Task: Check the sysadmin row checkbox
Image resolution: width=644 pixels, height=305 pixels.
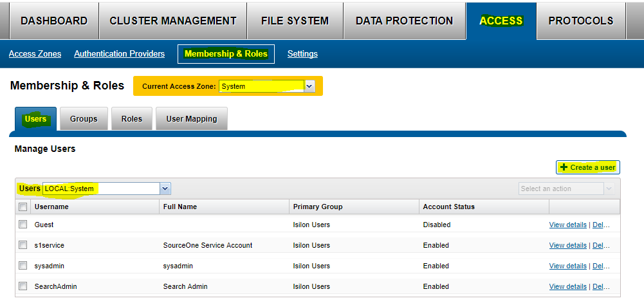Action: coord(23,266)
